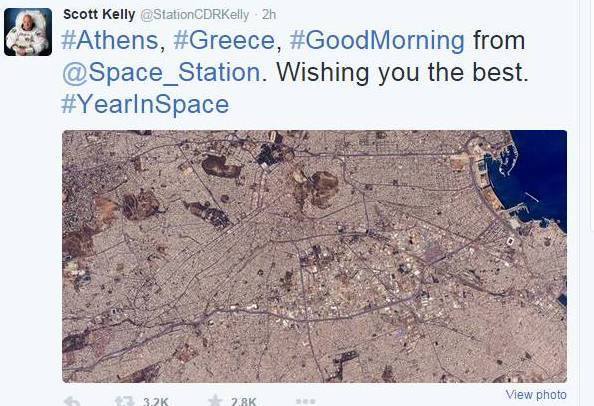Open the #GoodMorning hashtag
This screenshot has width=594, height=406.
(x=377, y=41)
